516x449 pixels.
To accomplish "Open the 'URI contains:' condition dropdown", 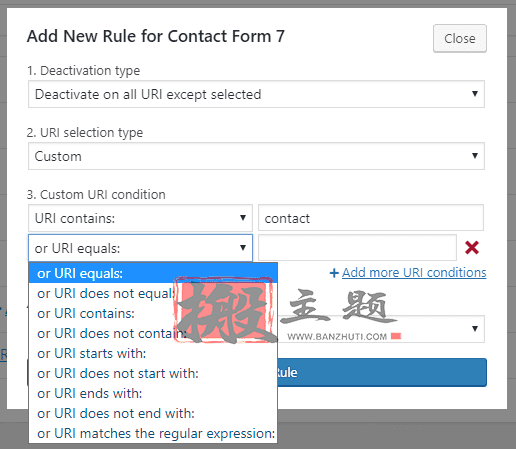I will 140,218.
